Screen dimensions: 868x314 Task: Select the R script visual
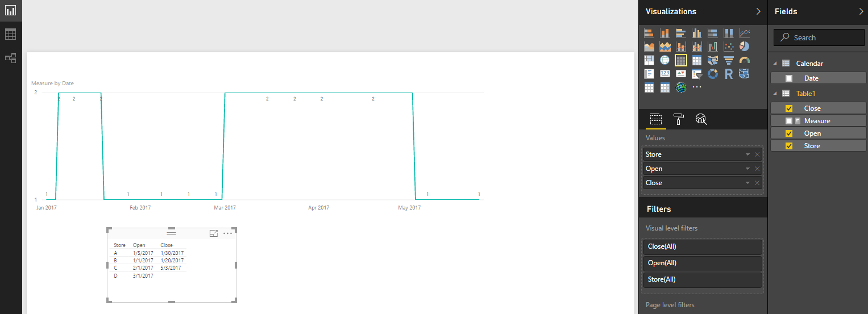(x=729, y=74)
